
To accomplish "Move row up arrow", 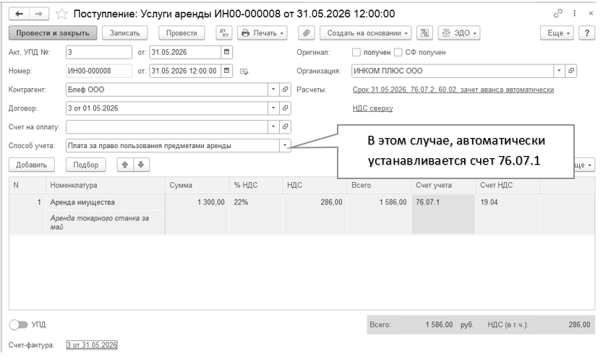I will pyautogui.click(x=125, y=165).
